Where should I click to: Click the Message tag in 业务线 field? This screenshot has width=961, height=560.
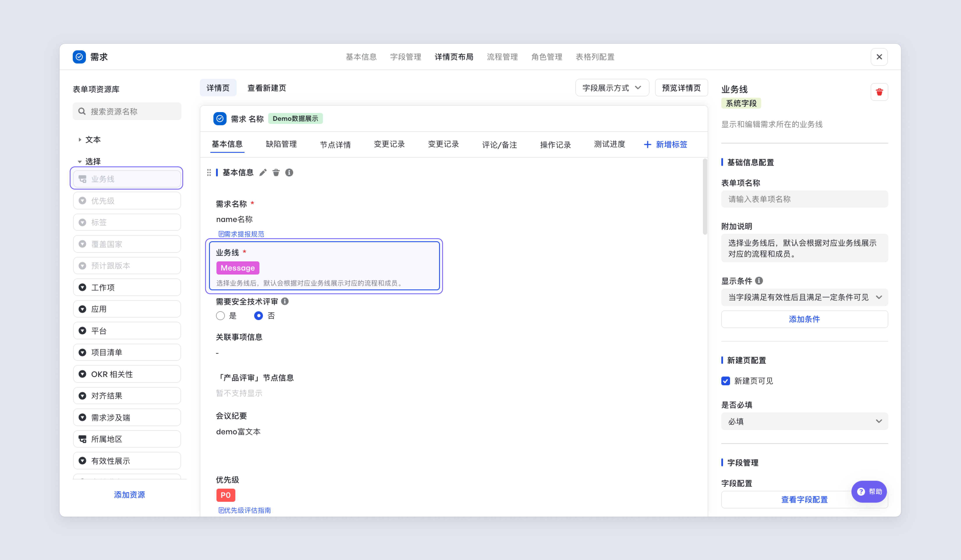[x=238, y=268]
